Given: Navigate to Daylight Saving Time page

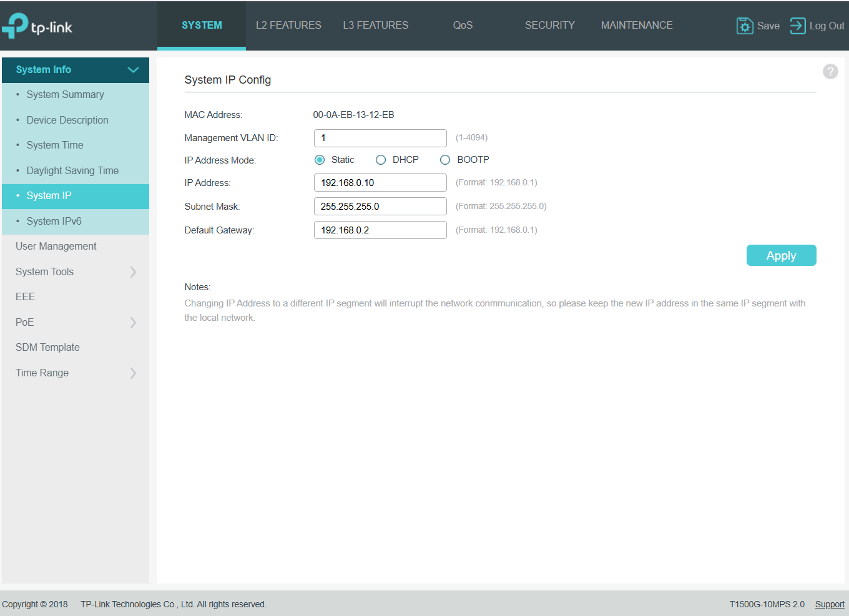Looking at the screenshot, I should point(72,171).
